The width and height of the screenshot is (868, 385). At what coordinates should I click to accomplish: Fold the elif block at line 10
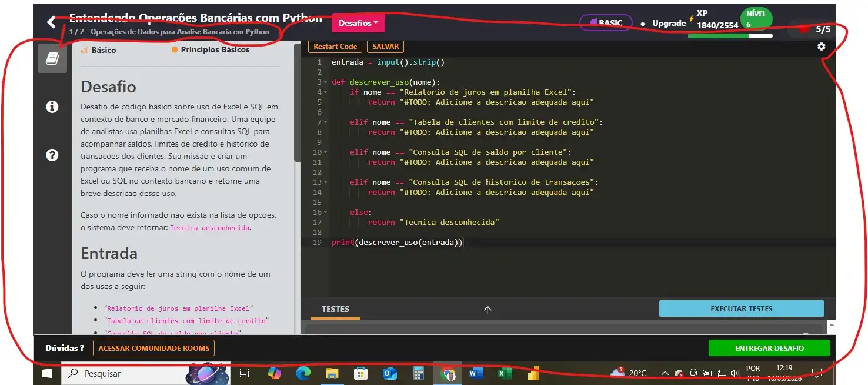(x=325, y=152)
